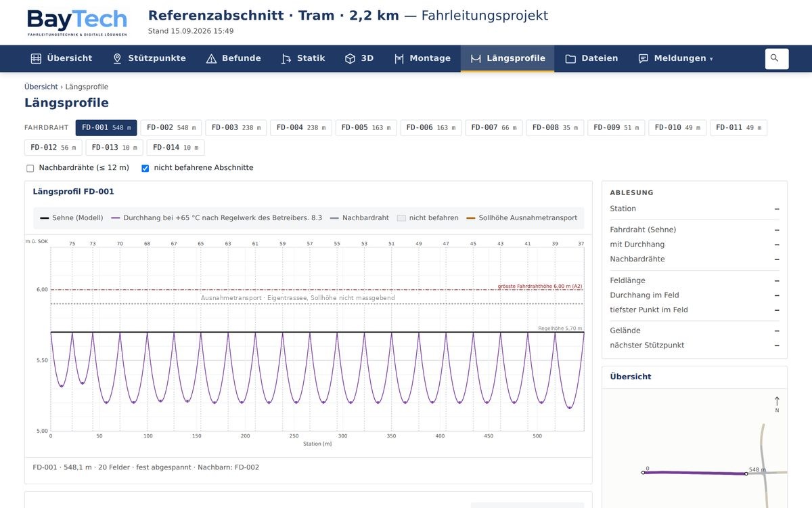Viewport: 812px width, 508px height.
Task: Click 'Stand 15.09.2026 15:49' timestamp
Action: click(x=191, y=31)
